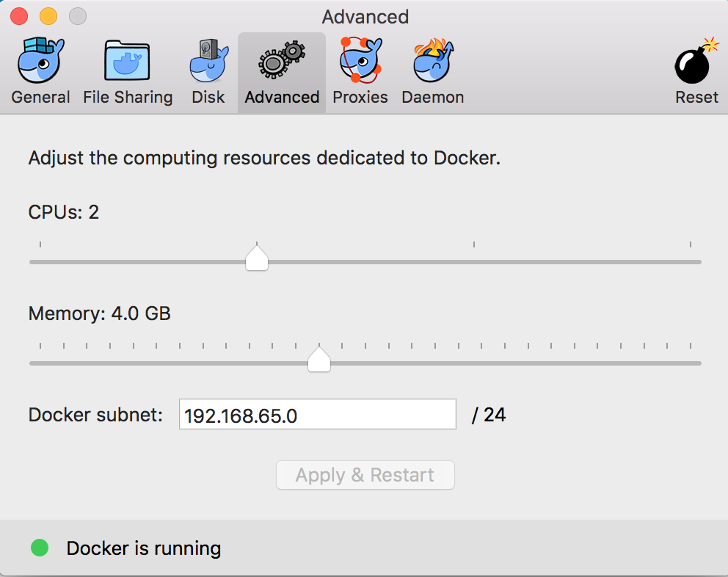Viewport: 728px width, 577px height.
Task: Click the CPUs slider handle
Action: (x=257, y=258)
